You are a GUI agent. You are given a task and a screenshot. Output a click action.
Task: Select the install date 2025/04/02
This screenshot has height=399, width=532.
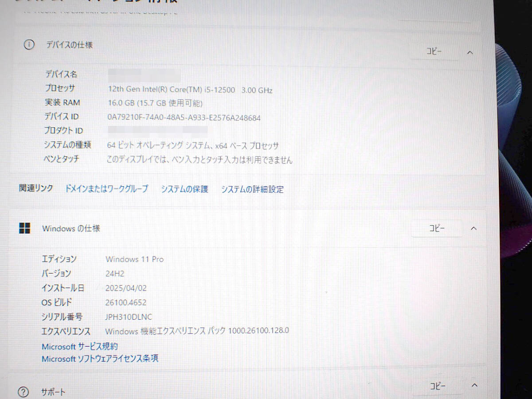tap(126, 288)
